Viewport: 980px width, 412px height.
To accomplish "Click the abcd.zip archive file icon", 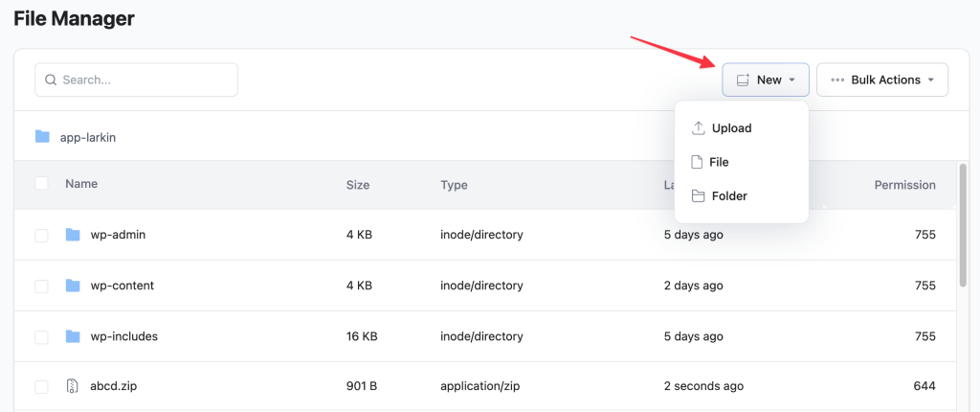I will (73, 386).
